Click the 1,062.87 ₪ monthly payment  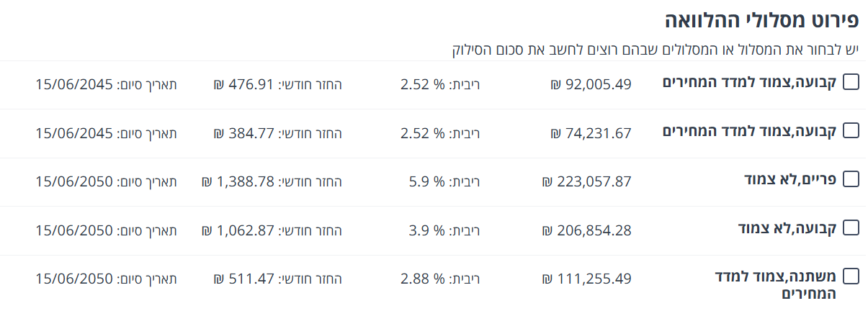point(238,231)
